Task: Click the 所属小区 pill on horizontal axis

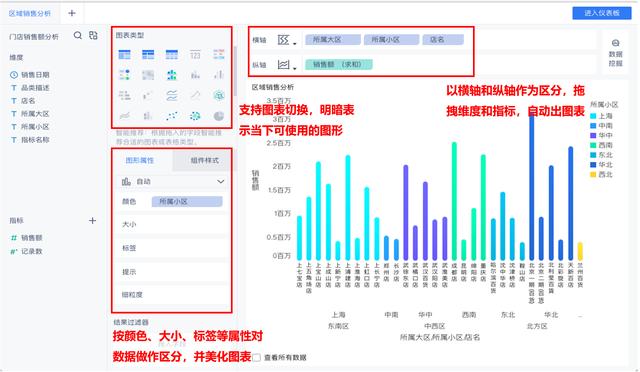Action: [x=391, y=40]
